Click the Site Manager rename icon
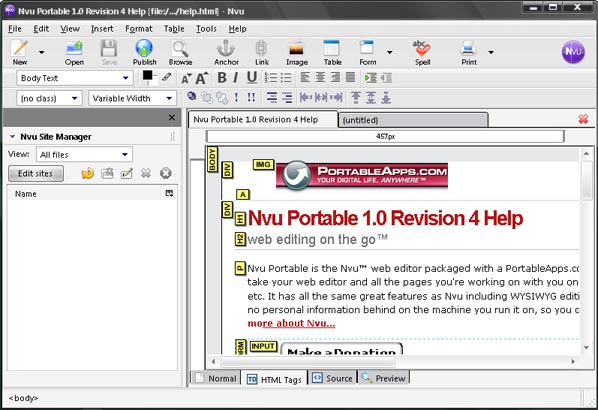The height and width of the screenshot is (410, 598). click(127, 174)
